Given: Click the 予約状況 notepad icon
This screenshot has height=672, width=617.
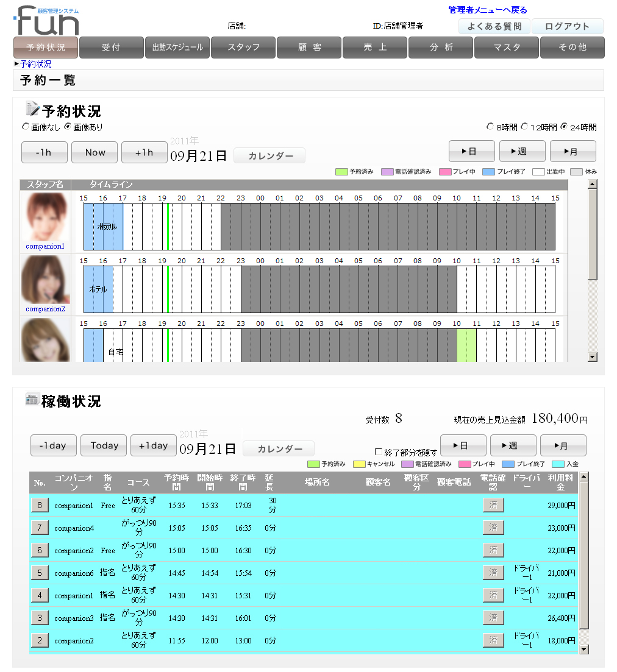Looking at the screenshot, I should point(32,109).
